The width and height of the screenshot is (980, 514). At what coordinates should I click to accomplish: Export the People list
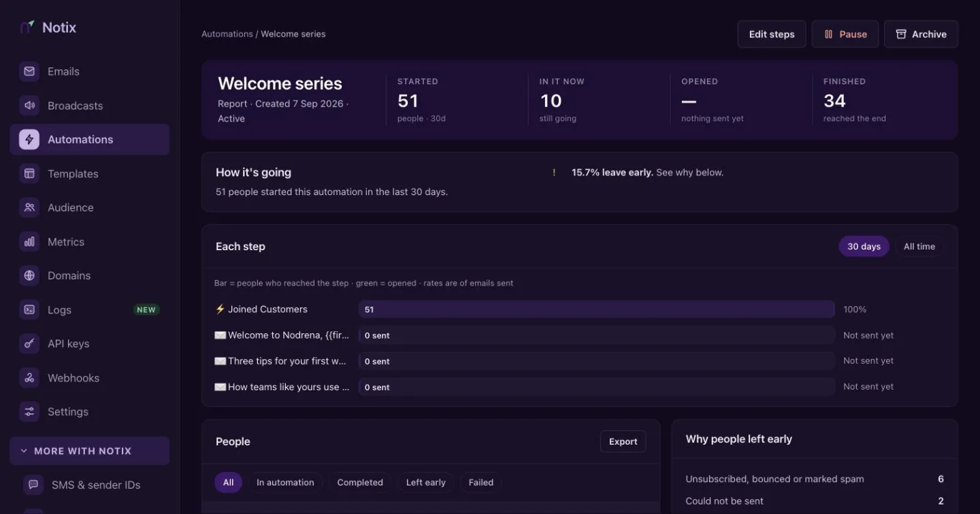(x=623, y=442)
